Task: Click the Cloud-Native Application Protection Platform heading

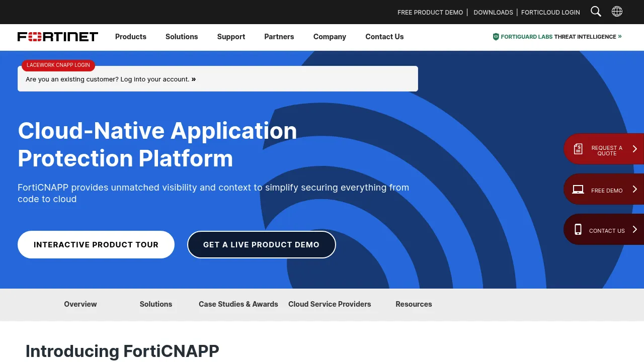Action: 157,144
